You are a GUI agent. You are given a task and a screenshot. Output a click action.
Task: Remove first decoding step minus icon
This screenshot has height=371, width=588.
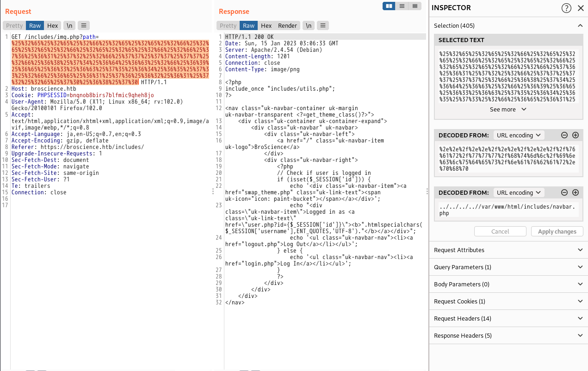564,135
